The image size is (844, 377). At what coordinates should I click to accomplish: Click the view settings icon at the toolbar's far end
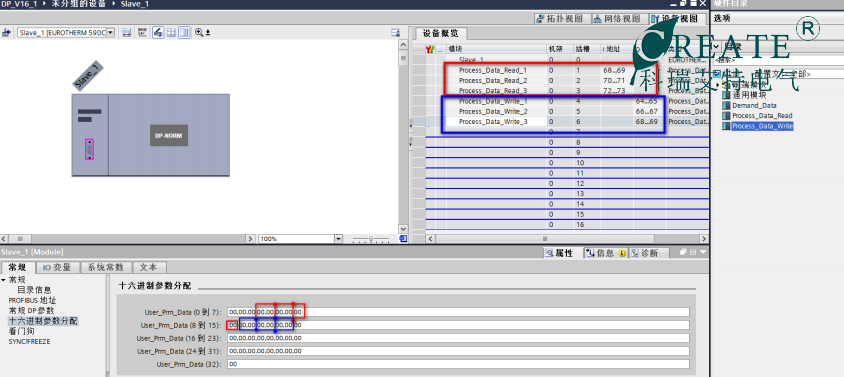click(x=396, y=33)
